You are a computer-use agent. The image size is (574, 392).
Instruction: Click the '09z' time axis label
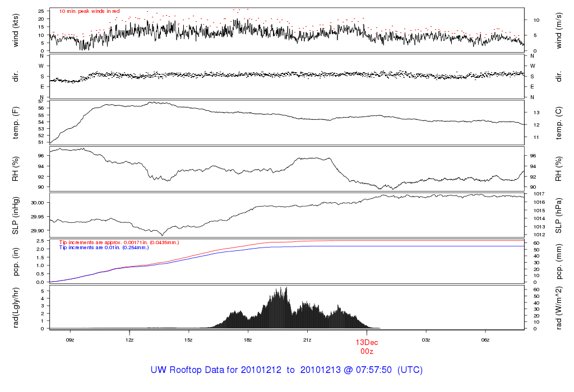(x=70, y=340)
